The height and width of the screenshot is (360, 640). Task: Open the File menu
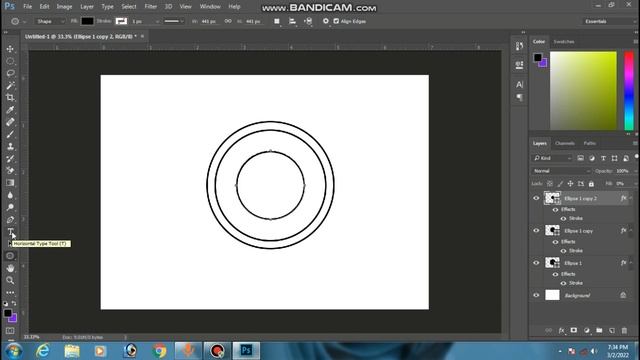pyautogui.click(x=27, y=7)
